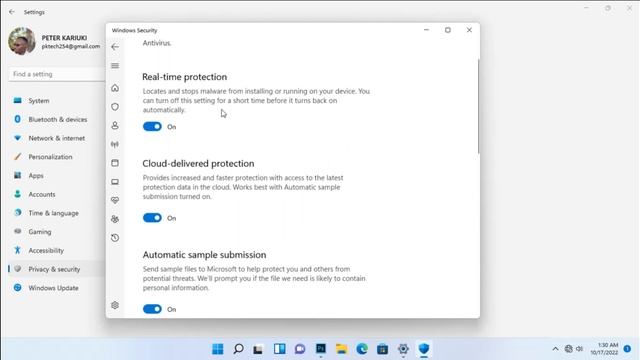Open System in Settings sidebar
640x360 pixels.
click(56, 100)
